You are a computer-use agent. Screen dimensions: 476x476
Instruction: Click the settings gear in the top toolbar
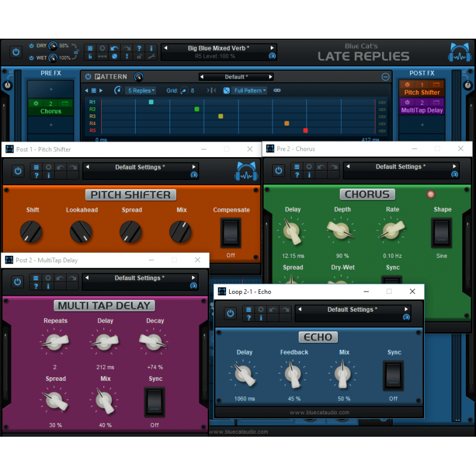click(102, 48)
